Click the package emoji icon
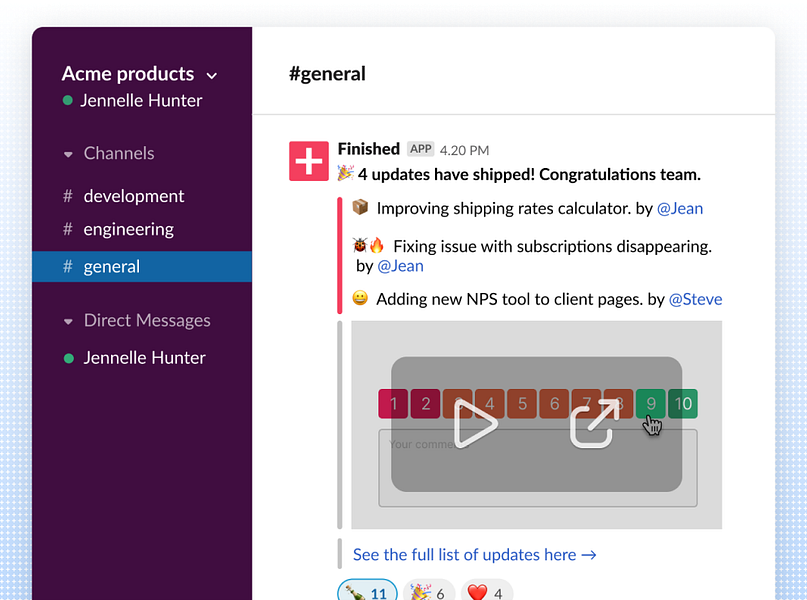The width and height of the screenshot is (807, 600). click(360, 208)
